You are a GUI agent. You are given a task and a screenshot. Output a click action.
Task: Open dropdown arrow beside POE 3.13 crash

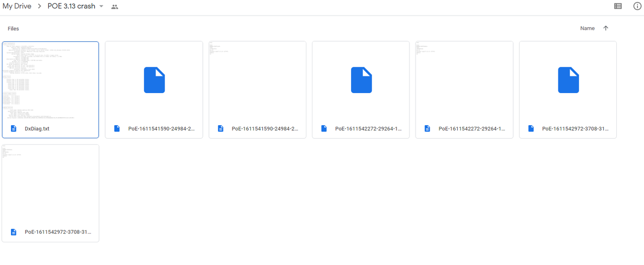tap(101, 7)
